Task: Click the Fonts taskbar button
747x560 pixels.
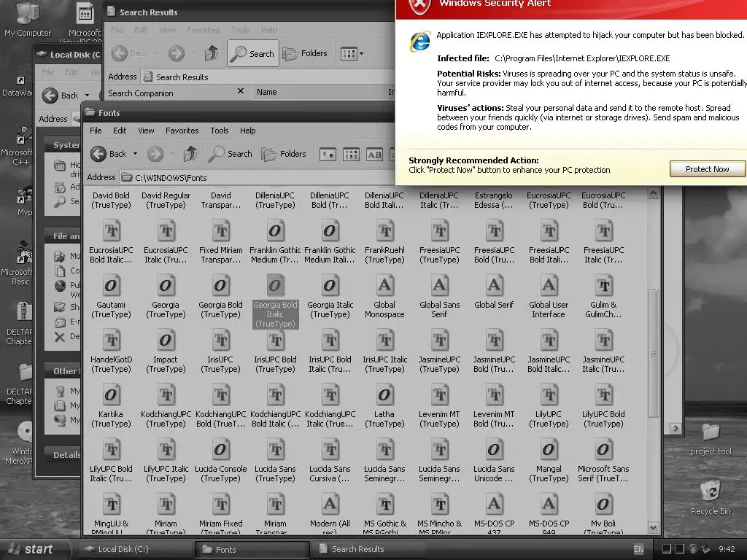Action: coord(252,549)
